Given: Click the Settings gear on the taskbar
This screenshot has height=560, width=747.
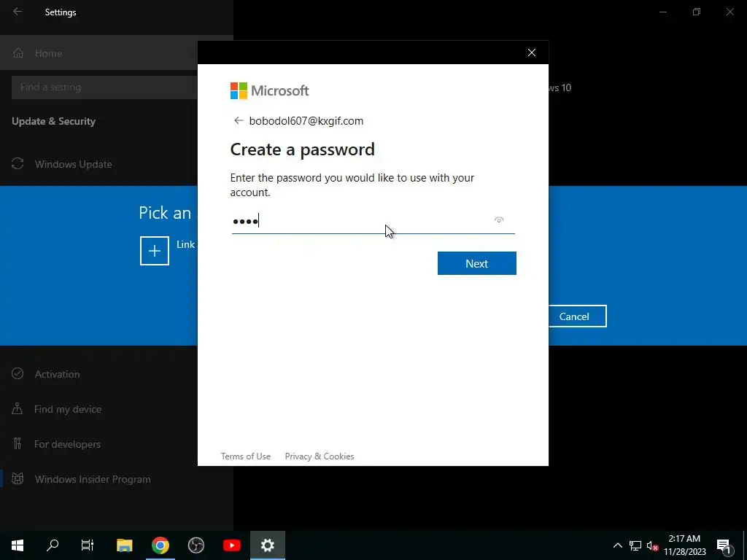Looking at the screenshot, I should (268, 545).
